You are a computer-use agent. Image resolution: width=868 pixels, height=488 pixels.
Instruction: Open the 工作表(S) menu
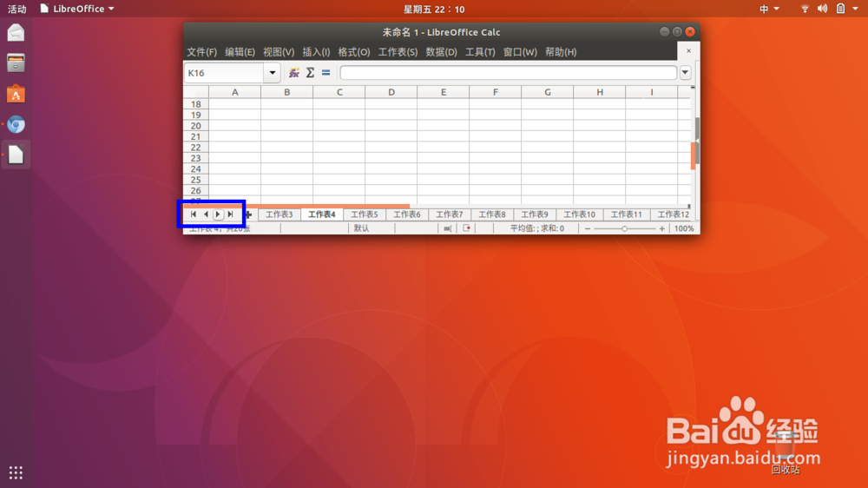point(398,52)
